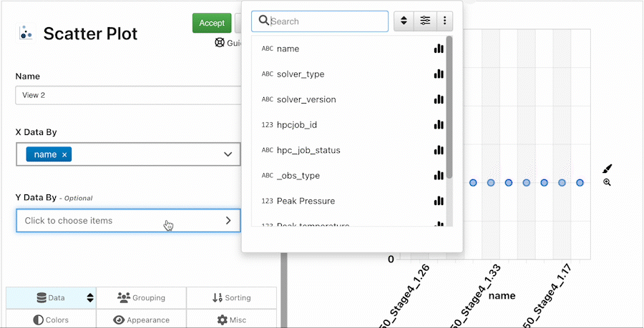Click the histogram icon for solver_type
Viewport: 644px width, 328px height.
coord(439,74)
